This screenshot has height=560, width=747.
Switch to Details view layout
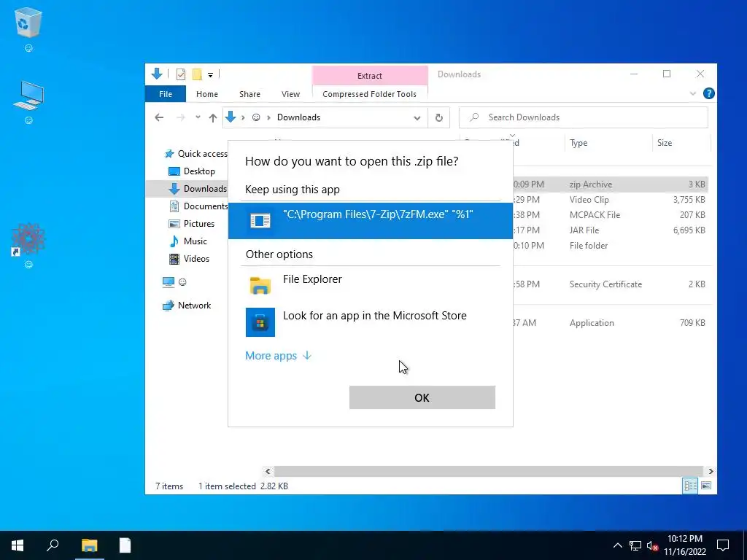click(x=690, y=486)
